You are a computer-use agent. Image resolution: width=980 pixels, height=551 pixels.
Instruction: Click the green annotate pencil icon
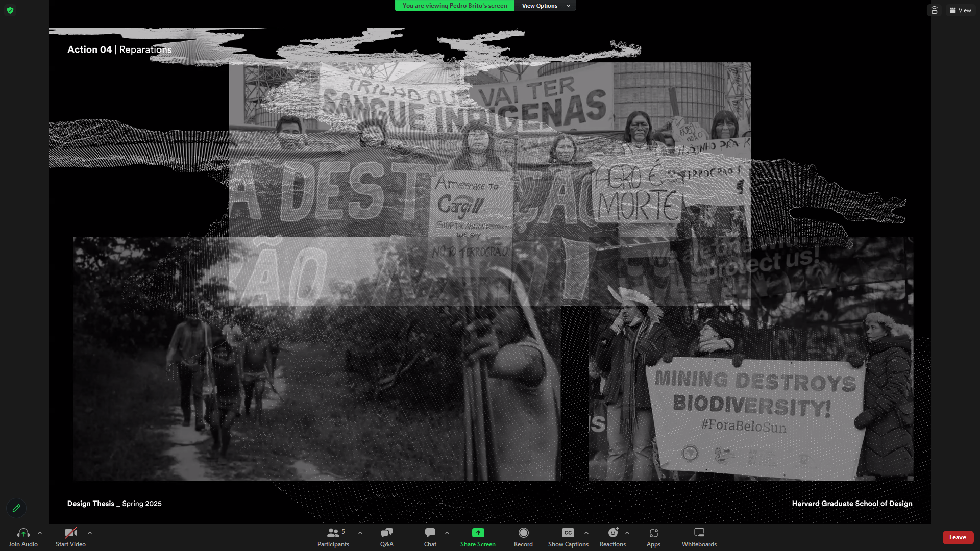(x=16, y=508)
